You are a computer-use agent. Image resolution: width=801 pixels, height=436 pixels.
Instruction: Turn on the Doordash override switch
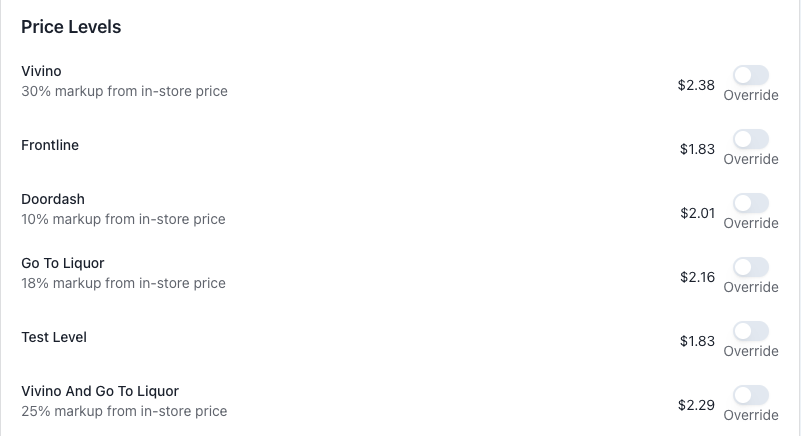point(750,203)
